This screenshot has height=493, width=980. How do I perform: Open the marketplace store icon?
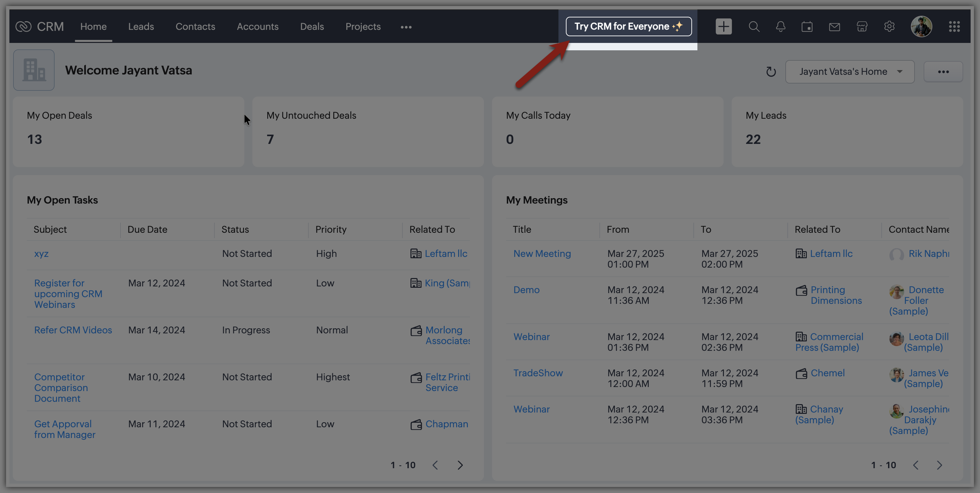coord(862,26)
